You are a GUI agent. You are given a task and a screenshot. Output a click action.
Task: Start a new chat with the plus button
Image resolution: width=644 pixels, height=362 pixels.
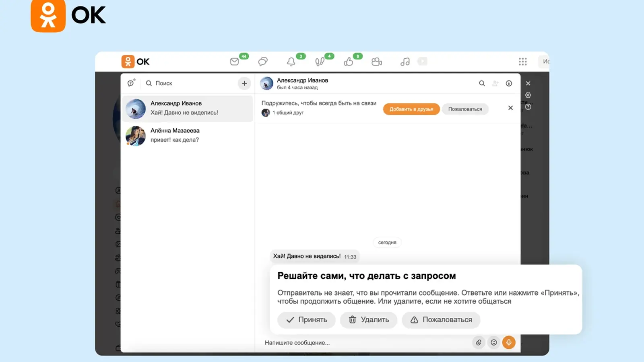pos(244,83)
